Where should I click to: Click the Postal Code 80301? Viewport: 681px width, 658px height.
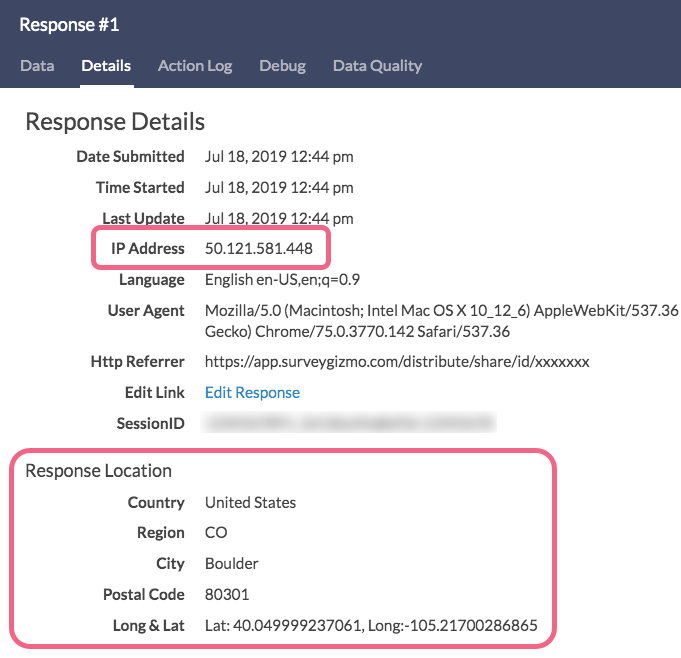227,595
